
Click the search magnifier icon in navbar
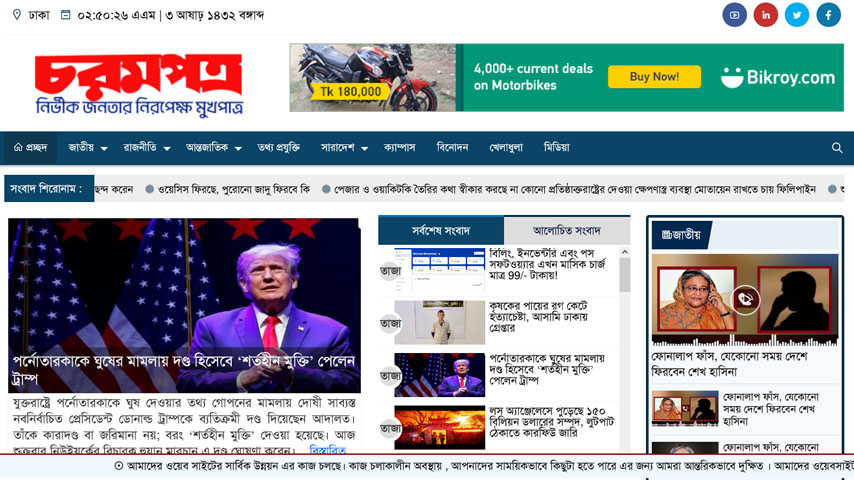[x=837, y=148]
